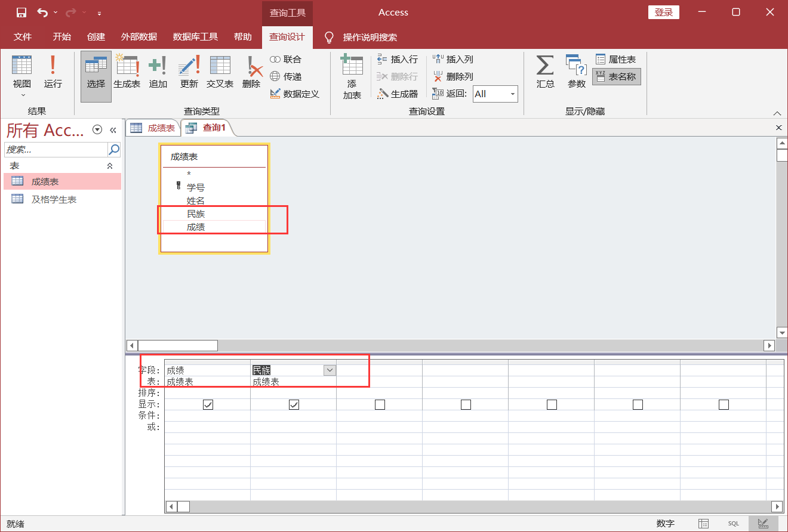Viewport: 788px width, 532px height.
Task: Close the 查询1 document tab with X
Action: point(778,128)
